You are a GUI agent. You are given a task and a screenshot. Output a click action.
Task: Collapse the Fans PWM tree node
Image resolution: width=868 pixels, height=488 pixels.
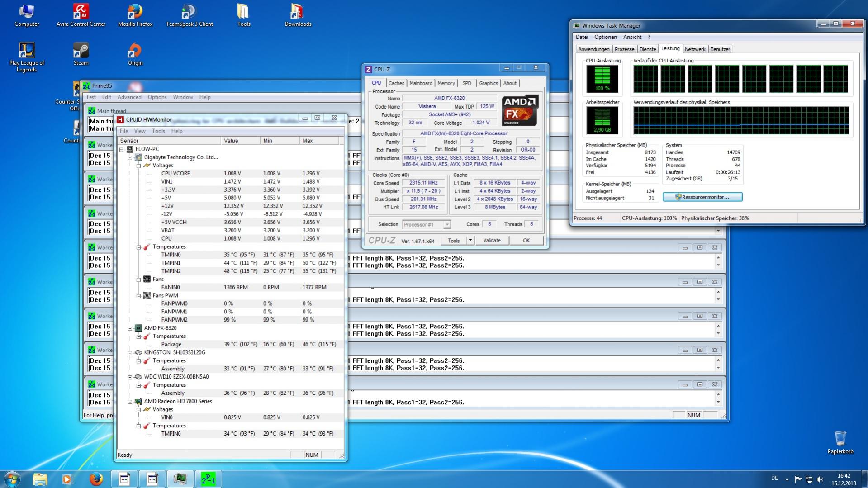click(x=139, y=296)
